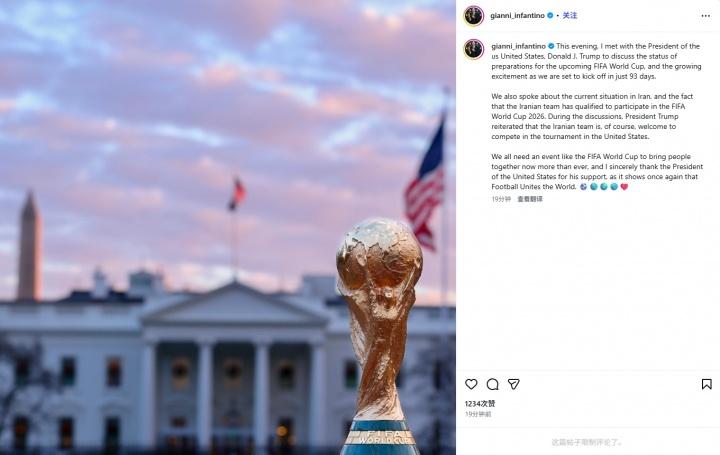Click the header profile avatar
Screen dimensions: 720x455
473,16
